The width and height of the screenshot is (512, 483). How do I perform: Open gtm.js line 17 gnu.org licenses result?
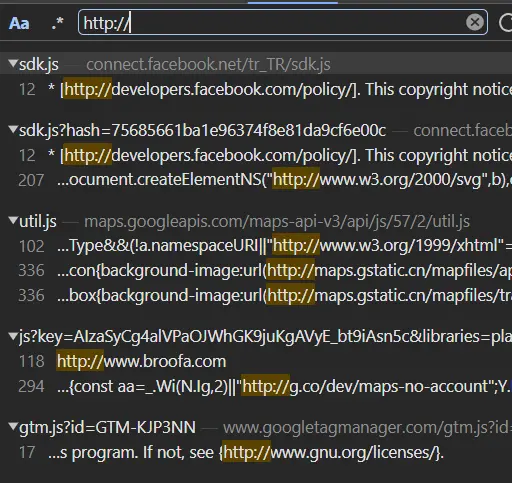tap(256, 452)
